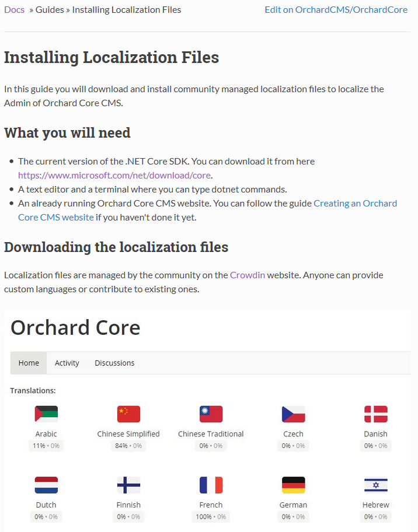Click French 100% progress badge
This screenshot has width=418, height=532.
coord(211,516)
